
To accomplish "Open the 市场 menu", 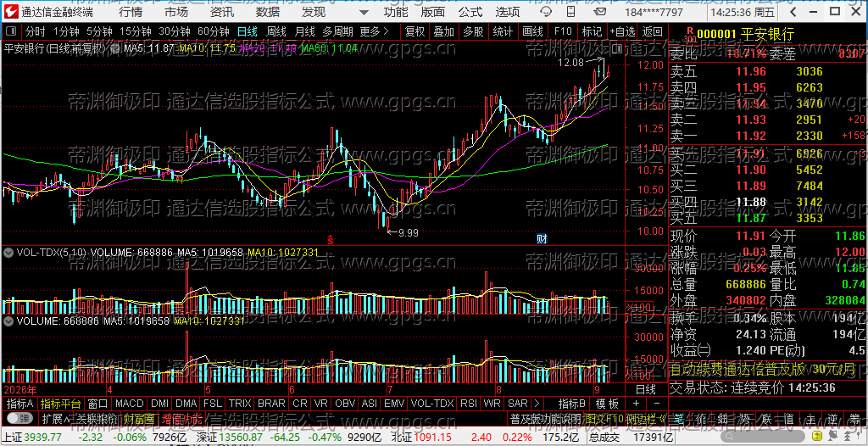I will [x=176, y=12].
